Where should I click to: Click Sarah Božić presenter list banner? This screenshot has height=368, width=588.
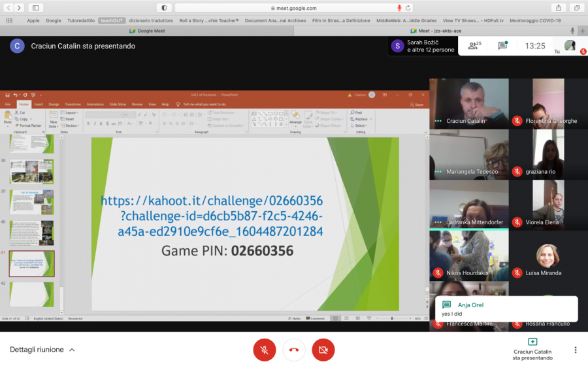[x=422, y=46]
